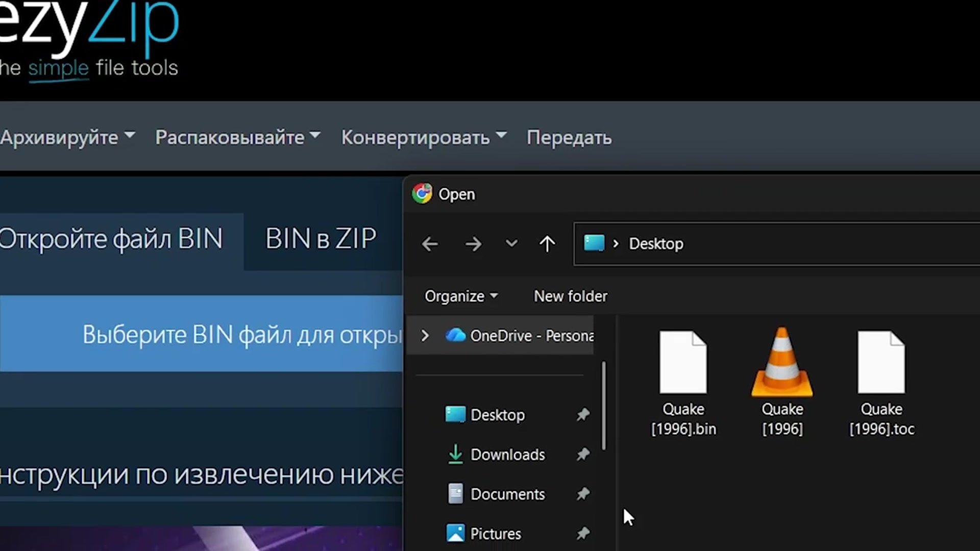Viewport: 980px width, 551px height.
Task: Unpin Pictures from Quick access
Action: [x=583, y=533]
